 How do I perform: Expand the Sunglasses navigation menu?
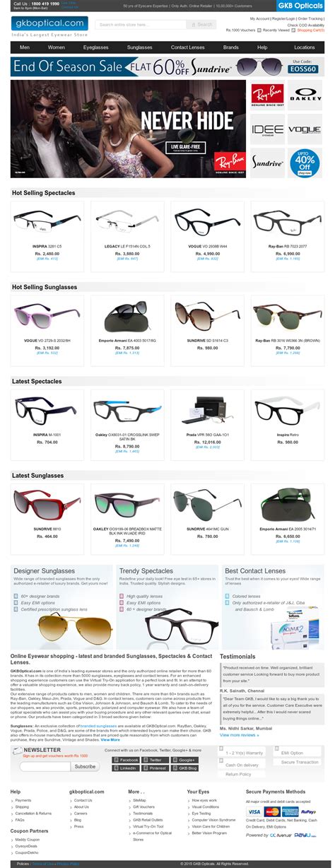click(x=139, y=47)
